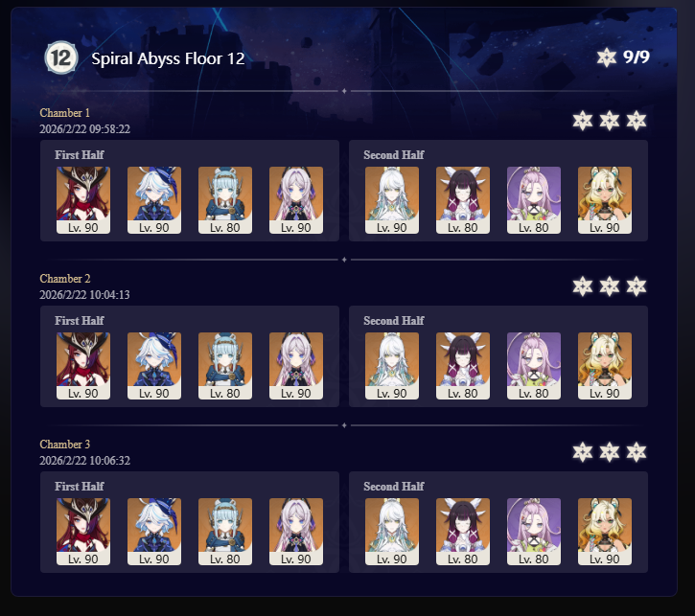Select lavender-haired Lv. 90 character in Chamber 3 First Half
Screen dimensions: 695x616
[296, 532]
